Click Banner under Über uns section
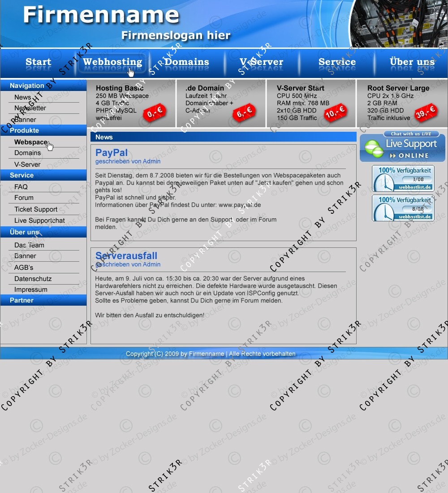The height and width of the screenshot is (493, 448). (x=25, y=256)
